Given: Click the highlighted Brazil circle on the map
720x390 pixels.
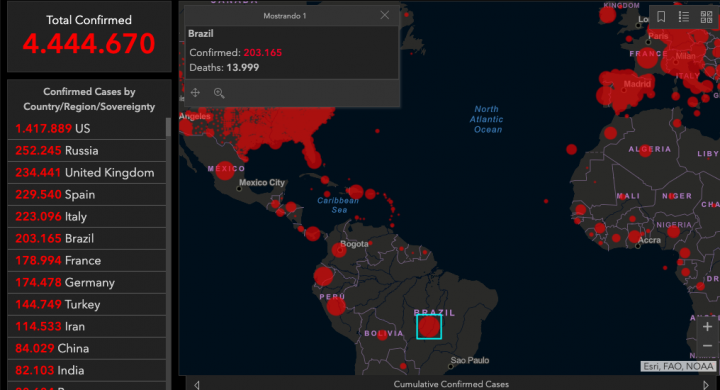Looking at the screenshot, I should pos(429,327).
